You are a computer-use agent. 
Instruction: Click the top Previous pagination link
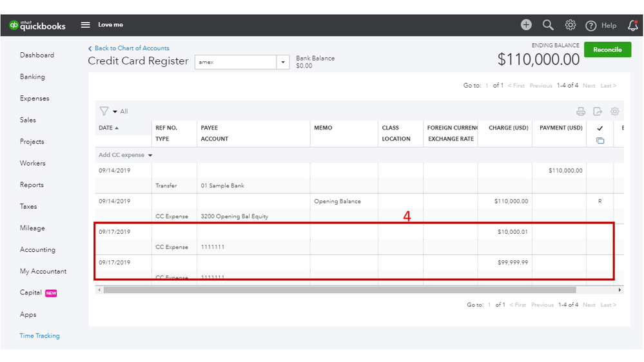click(540, 86)
